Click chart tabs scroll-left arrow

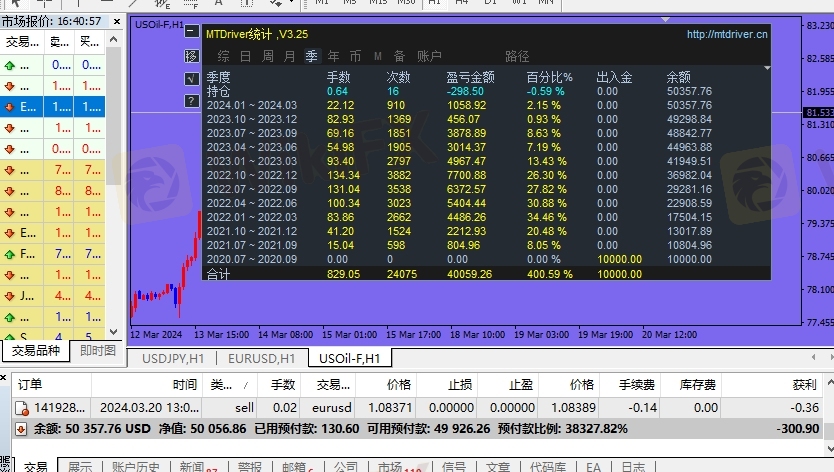(813, 357)
